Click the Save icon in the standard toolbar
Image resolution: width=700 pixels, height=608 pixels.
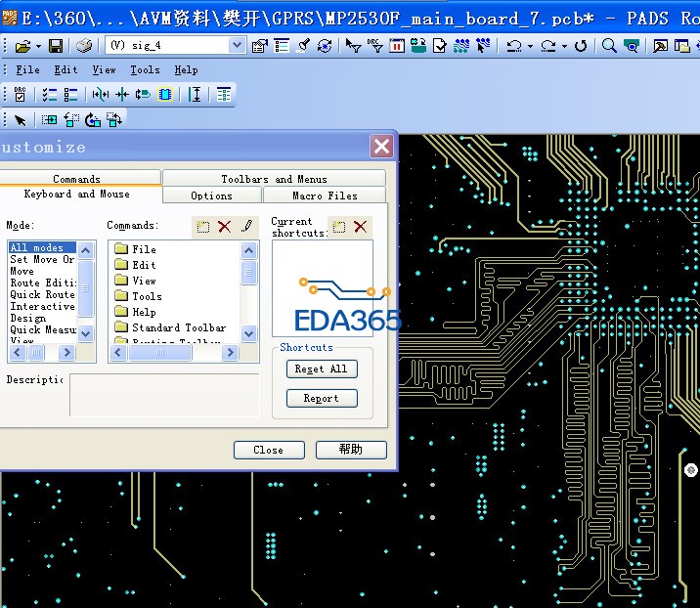pyautogui.click(x=56, y=46)
